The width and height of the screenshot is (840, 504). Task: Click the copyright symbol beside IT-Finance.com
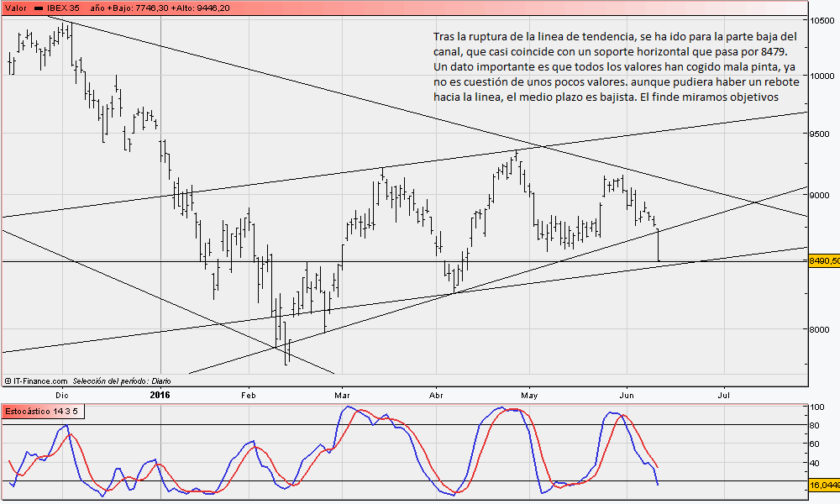pyautogui.click(x=8, y=381)
